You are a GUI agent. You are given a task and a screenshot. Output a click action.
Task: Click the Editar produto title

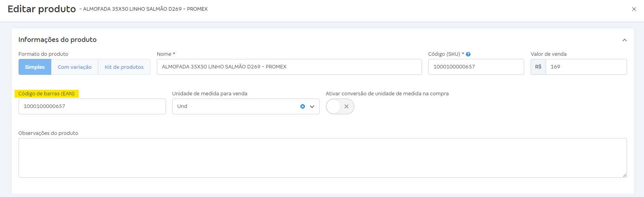[42, 9]
